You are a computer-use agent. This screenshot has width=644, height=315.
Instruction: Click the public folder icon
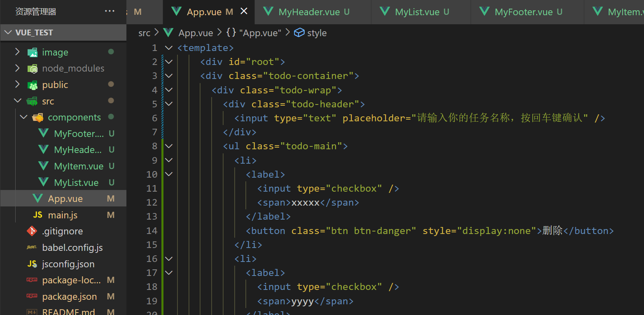pos(32,85)
